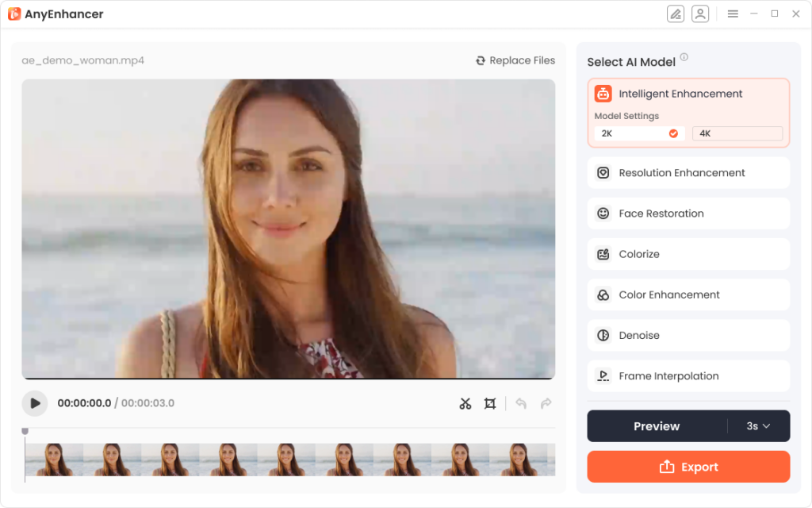Screen dimensions: 812x508
Task: Click the Denoise model icon
Action: click(x=603, y=335)
